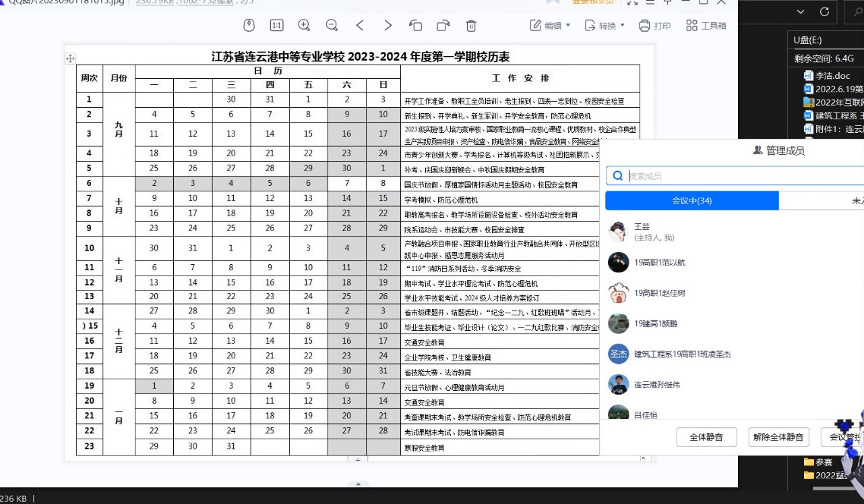Click the 九月 month cell

tap(119, 130)
